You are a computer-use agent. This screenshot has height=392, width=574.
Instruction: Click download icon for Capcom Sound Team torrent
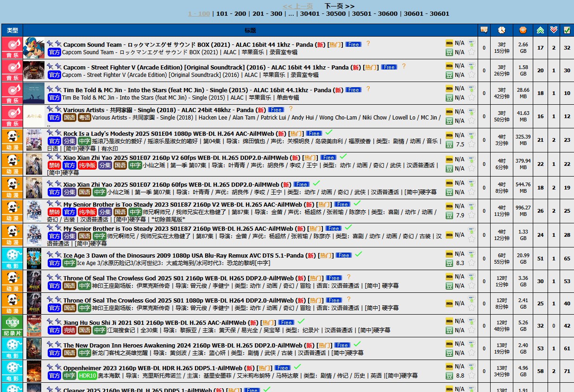coord(472,44)
